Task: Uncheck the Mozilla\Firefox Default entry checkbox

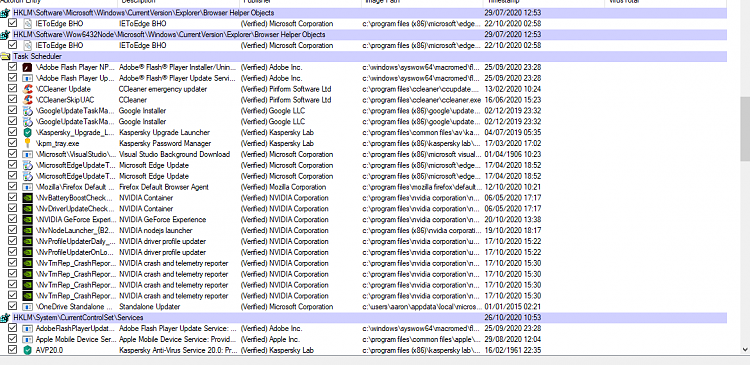Action: point(13,187)
